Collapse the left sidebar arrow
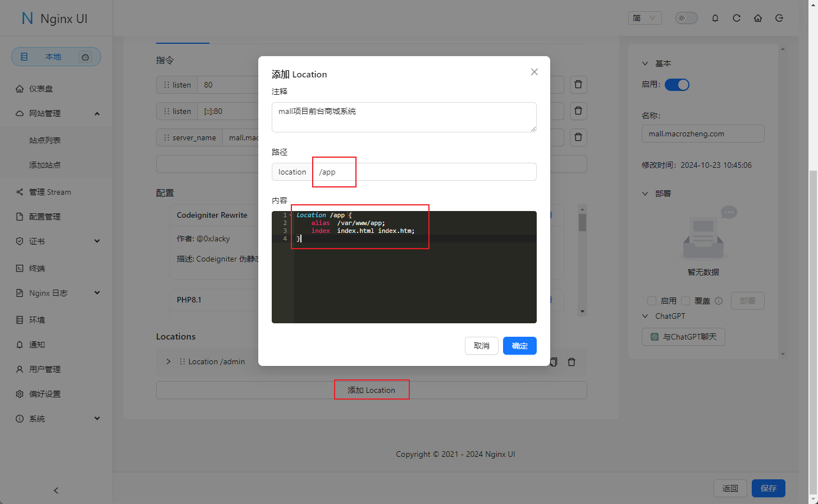818x504 pixels. (56, 491)
